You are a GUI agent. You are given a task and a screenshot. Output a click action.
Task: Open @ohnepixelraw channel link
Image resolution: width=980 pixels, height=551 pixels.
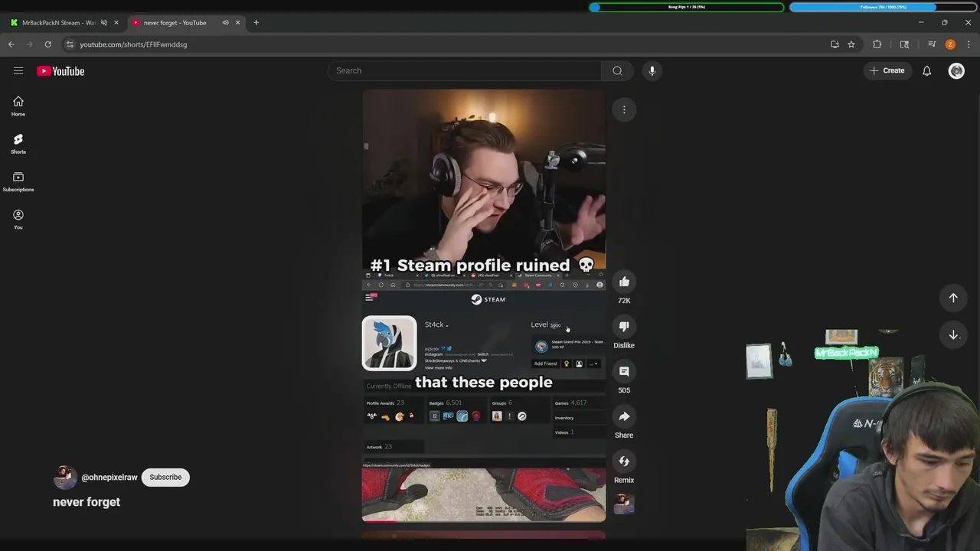click(109, 477)
